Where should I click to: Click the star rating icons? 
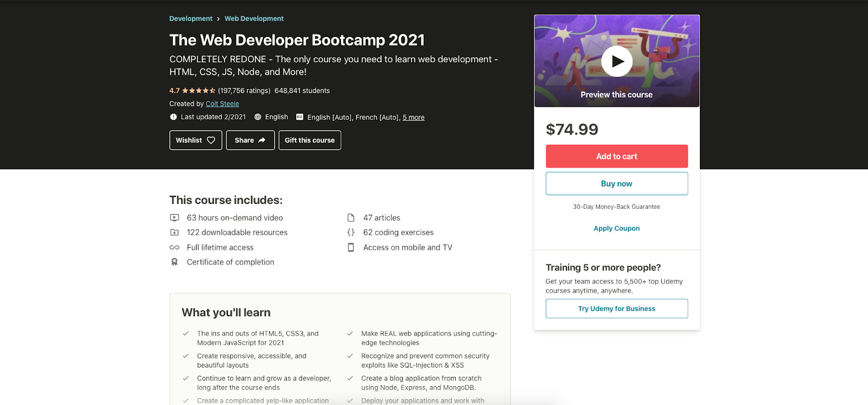[199, 91]
